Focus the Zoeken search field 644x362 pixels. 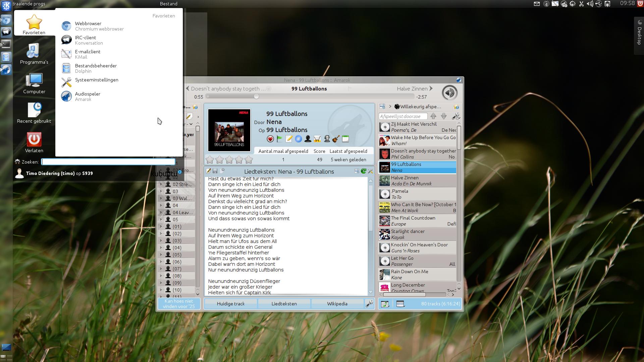point(108,162)
